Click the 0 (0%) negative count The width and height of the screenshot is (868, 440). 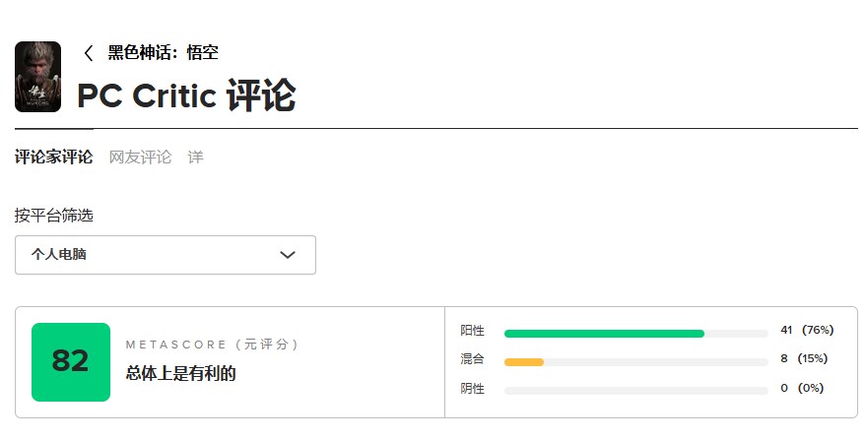click(x=802, y=388)
